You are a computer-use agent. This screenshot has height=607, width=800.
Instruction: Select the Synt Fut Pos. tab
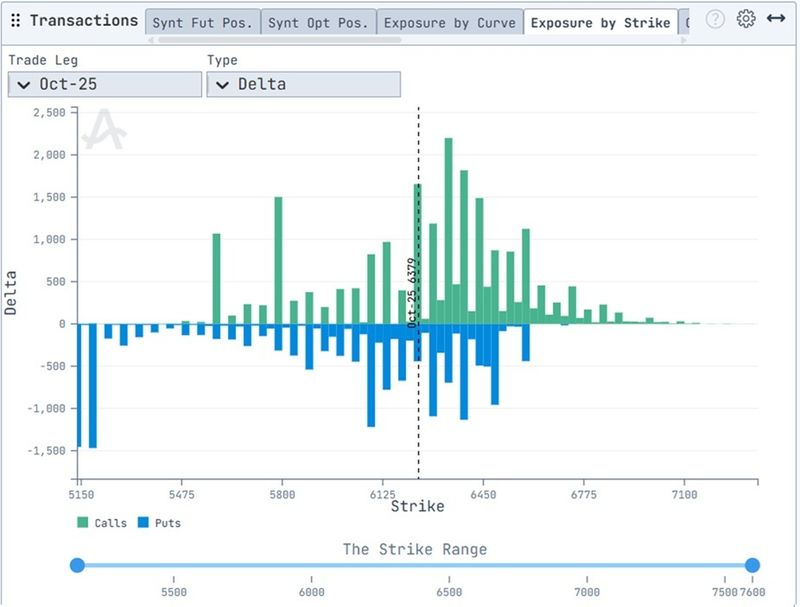(x=203, y=21)
